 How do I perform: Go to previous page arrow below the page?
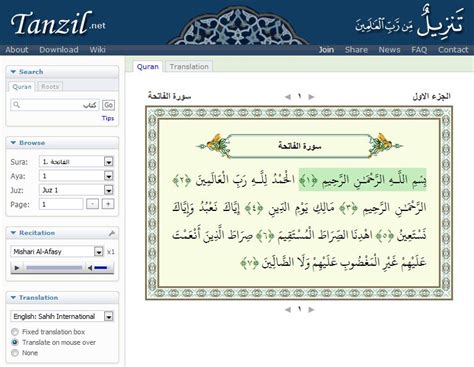pyautogui.click(x=288, y=309)
